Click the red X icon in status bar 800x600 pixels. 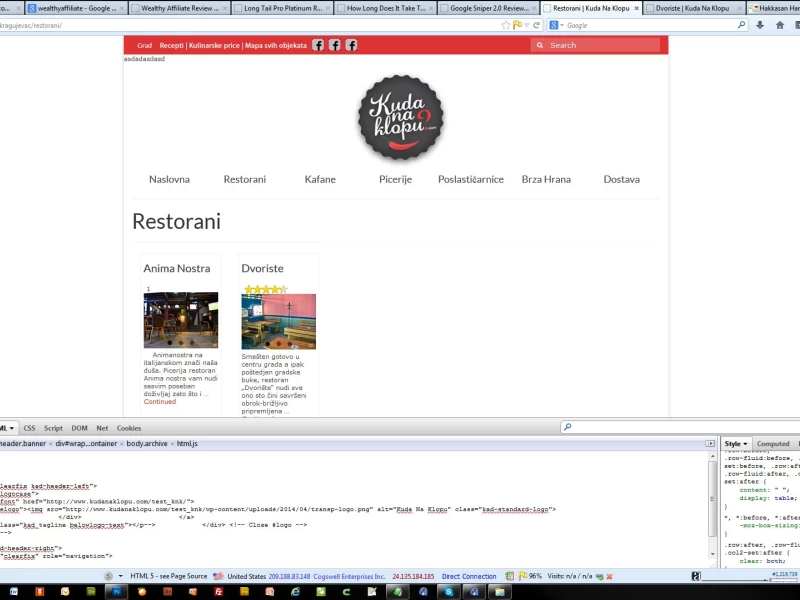pyautogui.click(x=609, y=577)
